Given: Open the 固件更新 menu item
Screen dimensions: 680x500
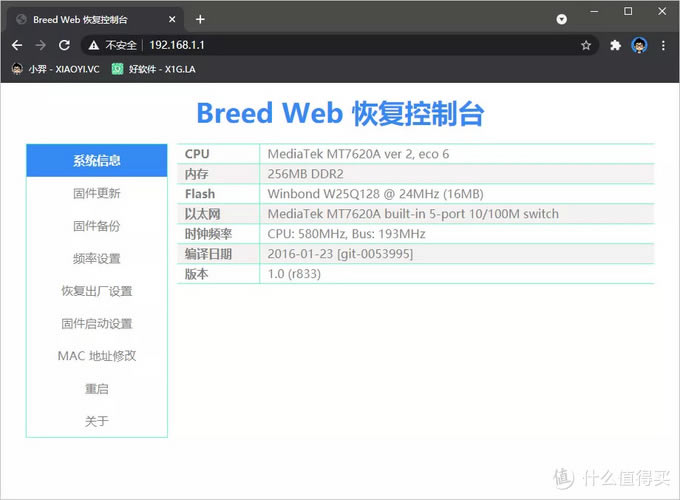Looking at the screenshot, I should coord(97,193).
